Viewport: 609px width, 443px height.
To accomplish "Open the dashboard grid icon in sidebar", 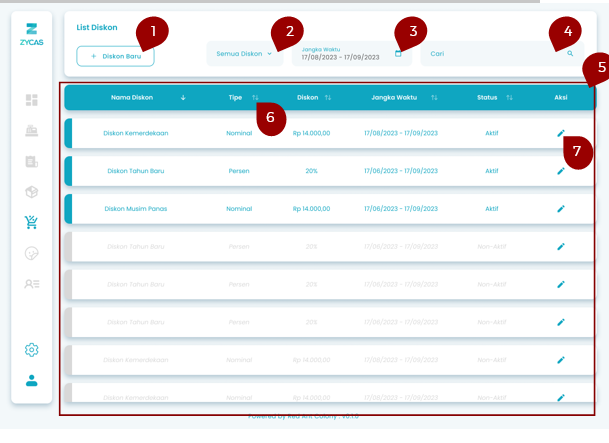I will click(x=31, y=100).
